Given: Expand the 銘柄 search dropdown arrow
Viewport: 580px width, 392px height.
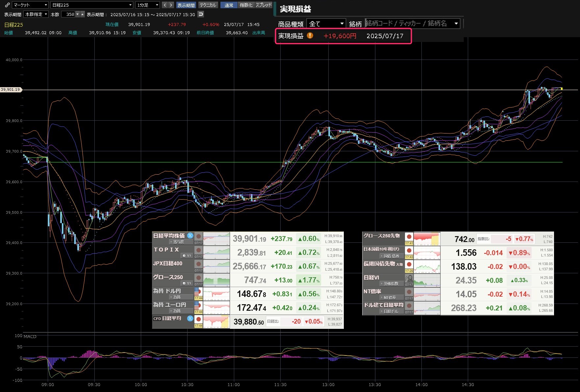Looking at the screenshot, I should click(x=456, y=23).
